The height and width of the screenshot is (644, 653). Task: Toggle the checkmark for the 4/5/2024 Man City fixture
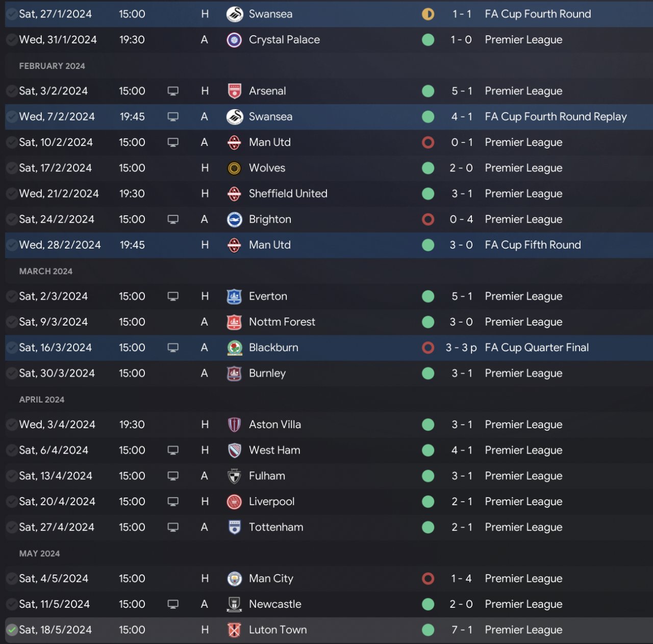(12, 579)
